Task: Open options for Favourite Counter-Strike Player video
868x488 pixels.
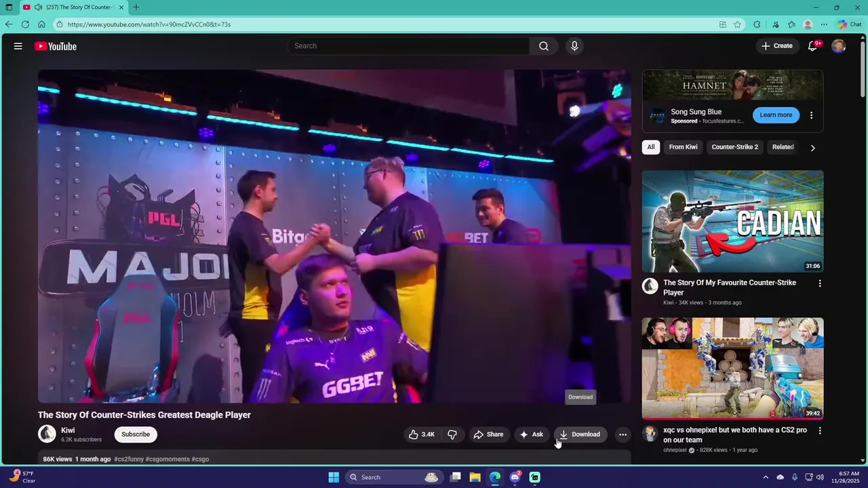Action: click(x=820, y=283)
